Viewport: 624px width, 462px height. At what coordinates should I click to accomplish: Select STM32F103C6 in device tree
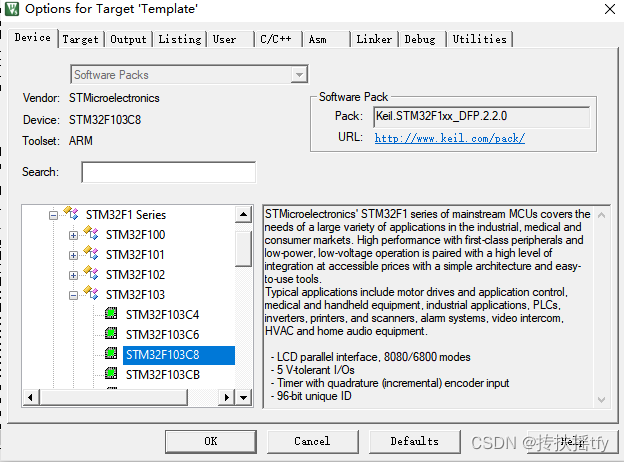pyautogui.click(x=162, y=335)
